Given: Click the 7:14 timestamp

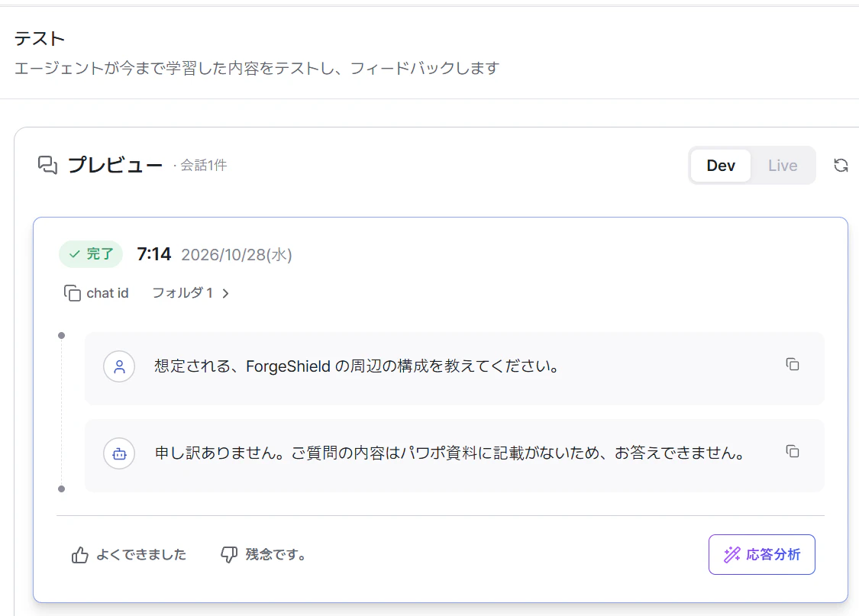Looking at the screenshot, I should 154,254.
